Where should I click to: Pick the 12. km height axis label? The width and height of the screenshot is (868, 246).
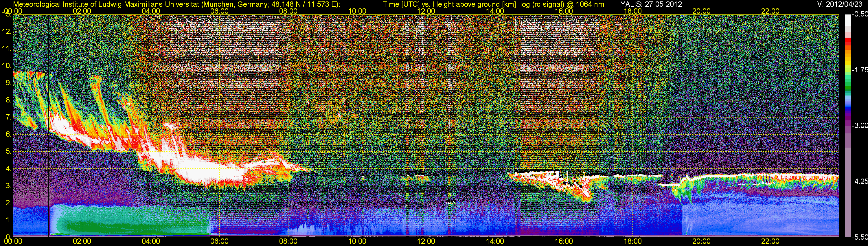pos(6,32)
